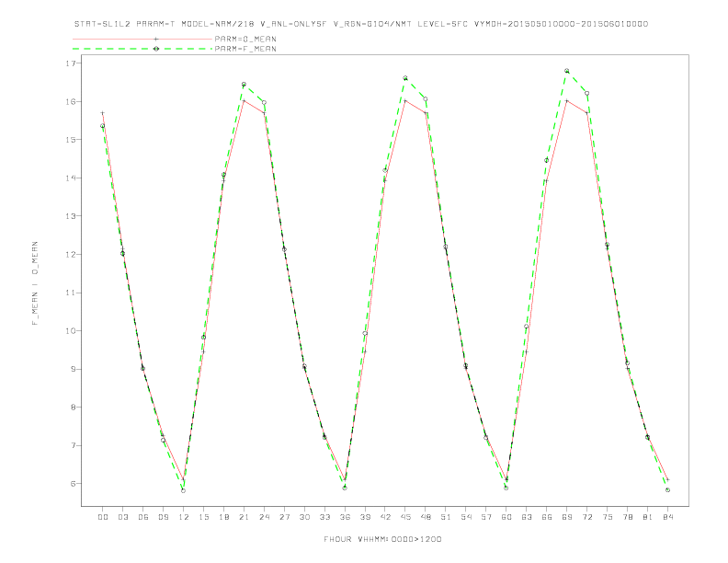
Task: Click x-axis tick label 78
Action: (628, 517)
